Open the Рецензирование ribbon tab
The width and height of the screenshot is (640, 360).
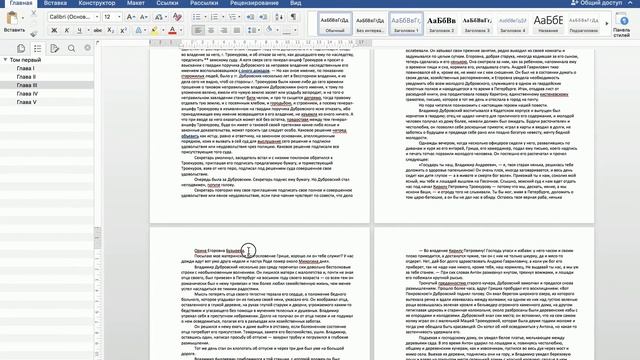(x=254, y=3)
